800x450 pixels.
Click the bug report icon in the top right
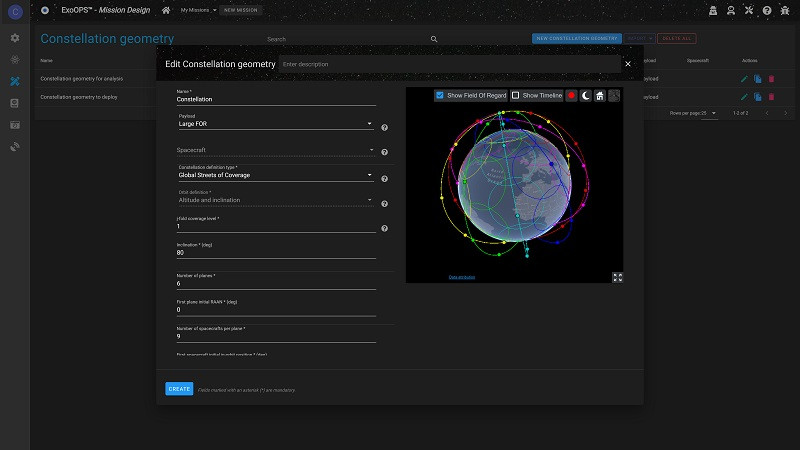point(784,10)
